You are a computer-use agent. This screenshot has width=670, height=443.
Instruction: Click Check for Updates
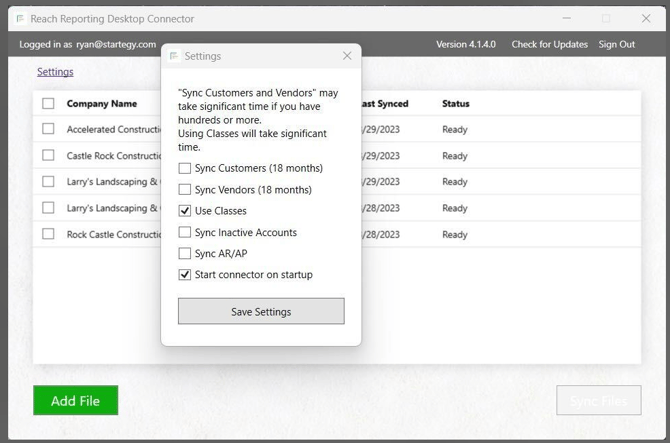[549, 44]
